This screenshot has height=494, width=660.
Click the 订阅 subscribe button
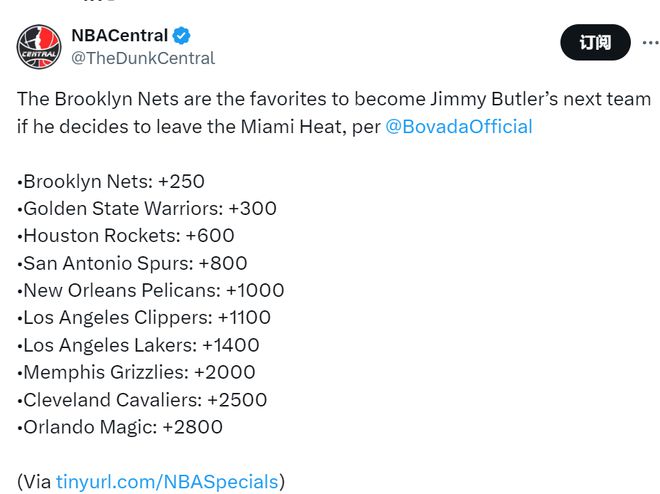[x=595, y=42]
